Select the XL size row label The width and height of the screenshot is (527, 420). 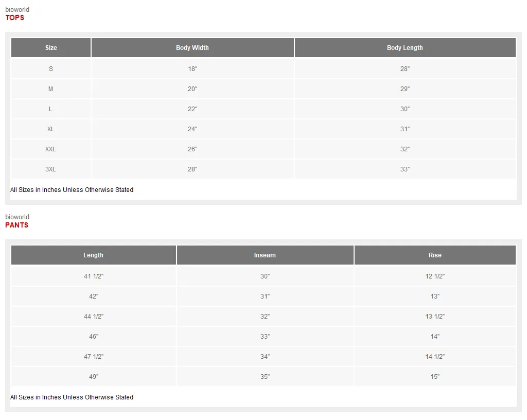(51, 129)
